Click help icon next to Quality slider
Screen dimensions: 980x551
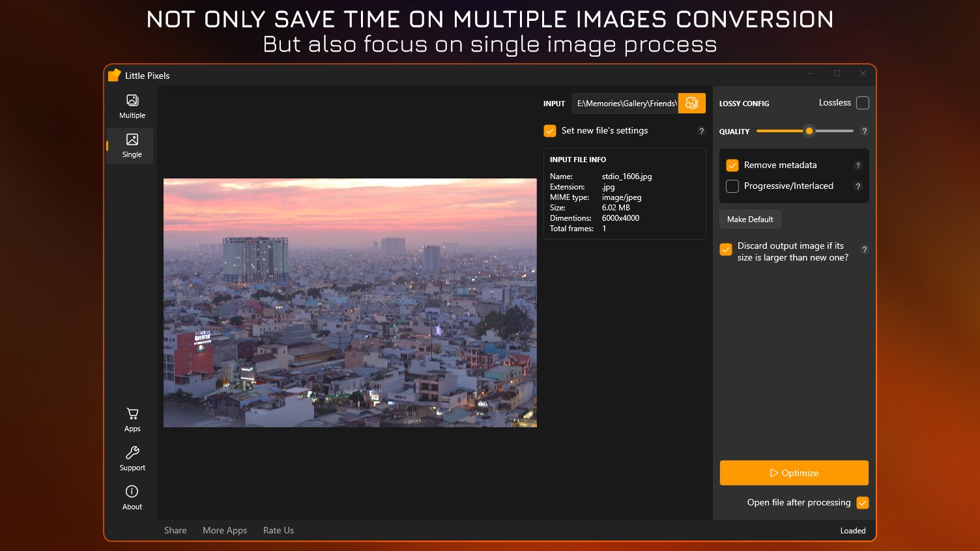pos(864,131)
